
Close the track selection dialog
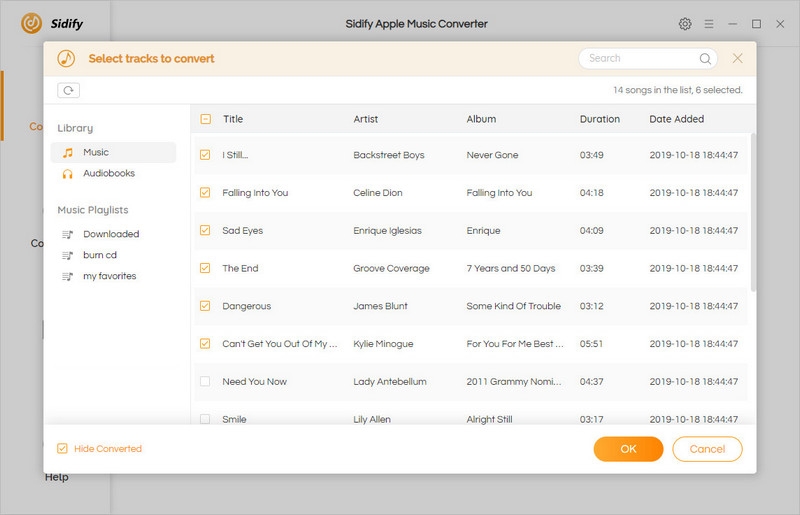[737, 59]
